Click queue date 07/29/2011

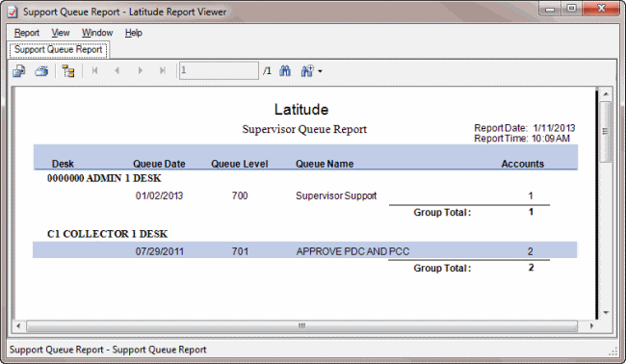click(159, 251)
